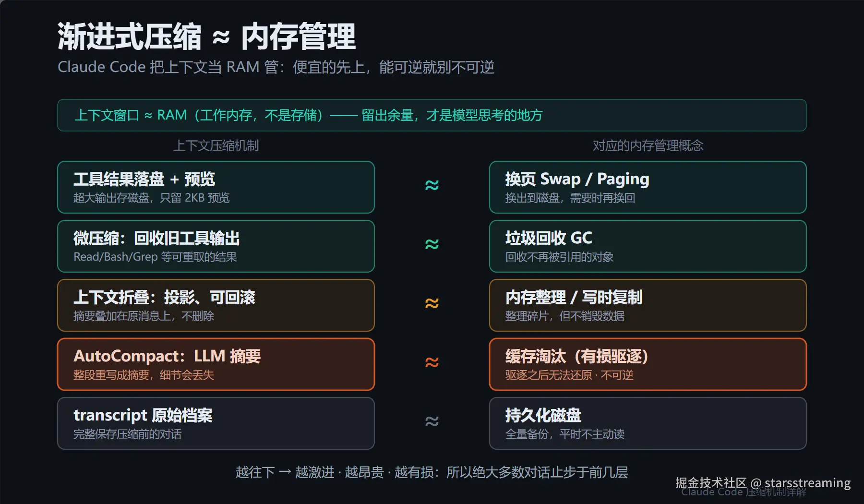This screenshot has height=504, width=864.
Task: Click the 掘金技术社区 @starsstreaming watermark
Action: (x=763, y=483)
